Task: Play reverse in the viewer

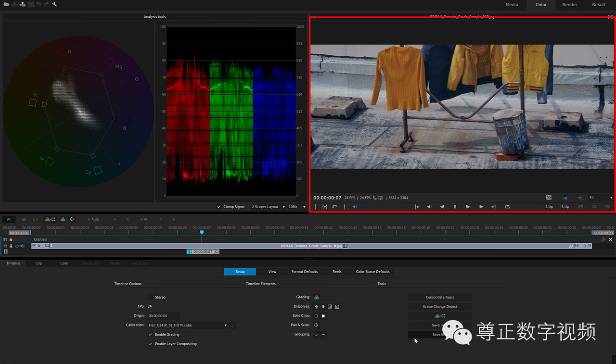Action: click(442, 207)
